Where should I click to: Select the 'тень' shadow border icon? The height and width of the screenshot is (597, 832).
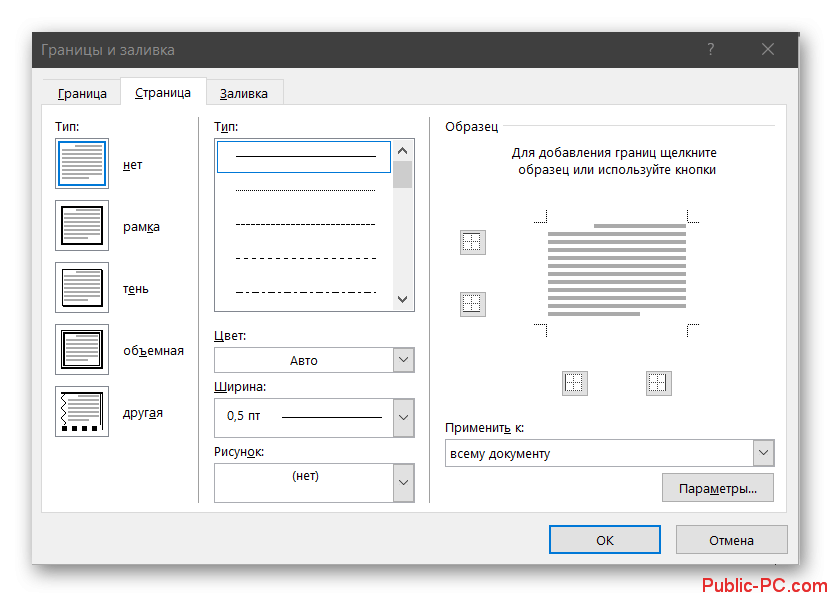(82, 288)
